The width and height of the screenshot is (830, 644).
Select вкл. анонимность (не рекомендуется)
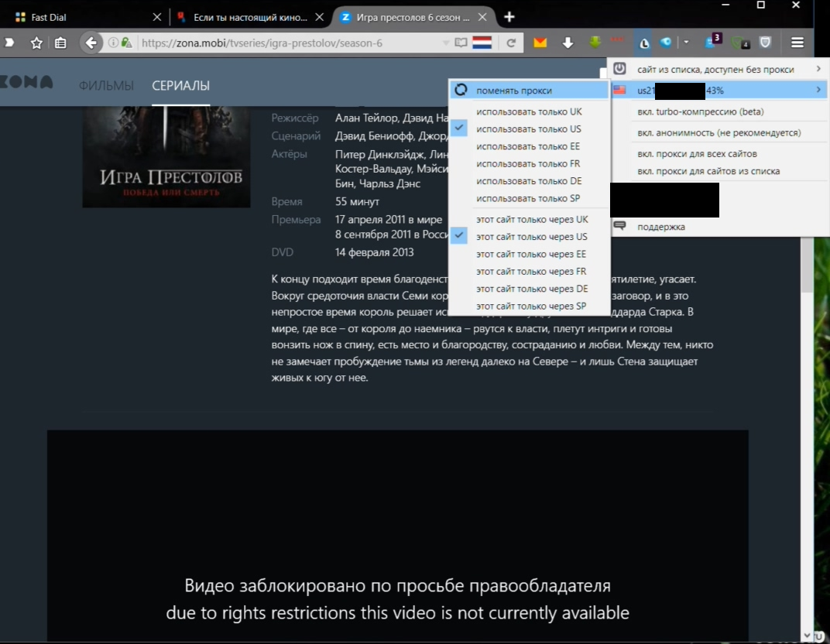719,133
